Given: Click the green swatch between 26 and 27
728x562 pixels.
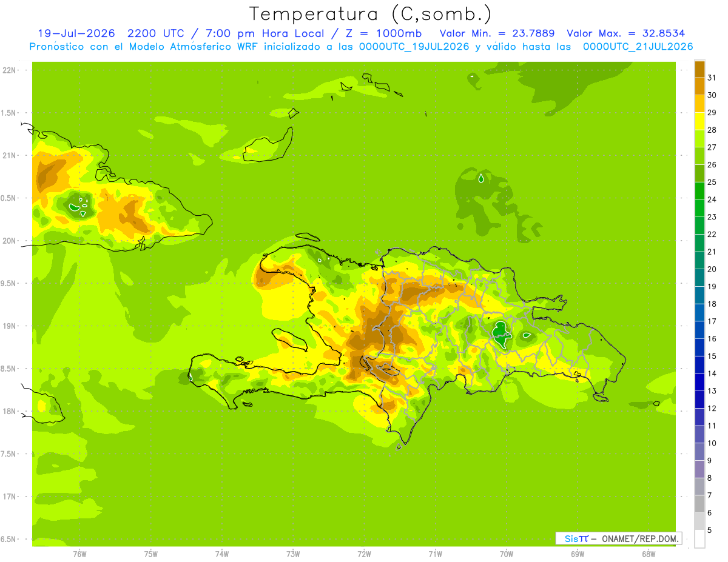Looking at the screenshot, I should pyautogui.click(x=699, y=156).
